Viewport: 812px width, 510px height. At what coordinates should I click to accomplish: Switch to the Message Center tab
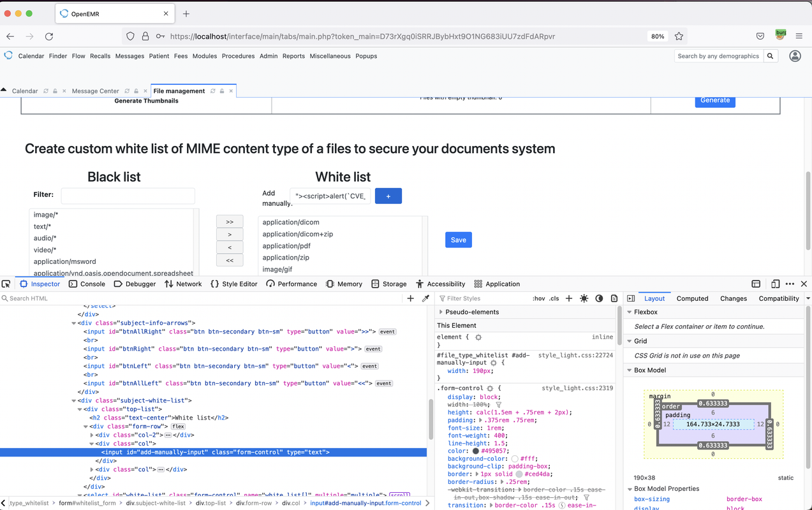96,91
